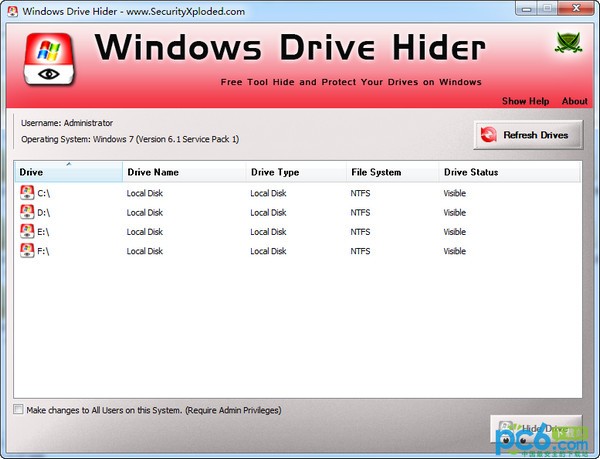Click Drive Name cell in C:\ row
This screenshot has width=600, height=459.
click(x=145, y=193)
